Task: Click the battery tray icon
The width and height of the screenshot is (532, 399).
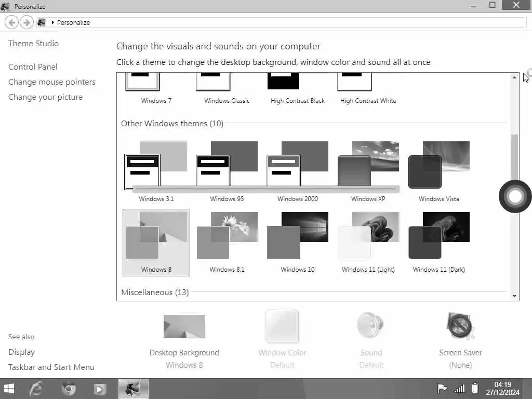Action: click(475, 388)
